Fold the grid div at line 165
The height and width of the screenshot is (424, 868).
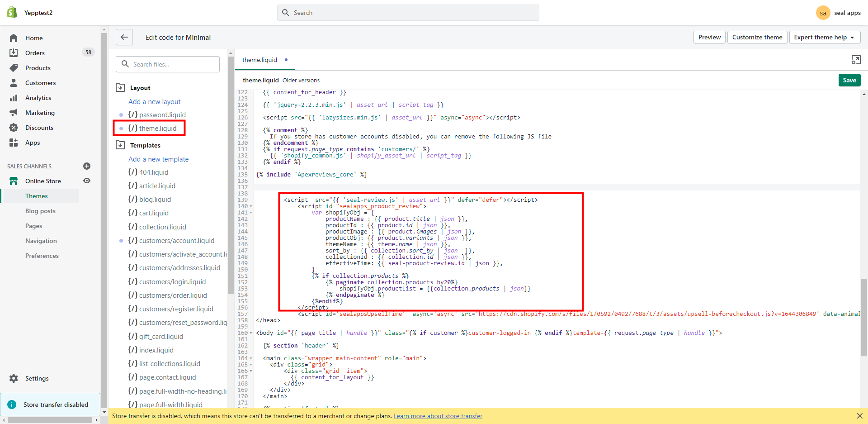(251, 365)
